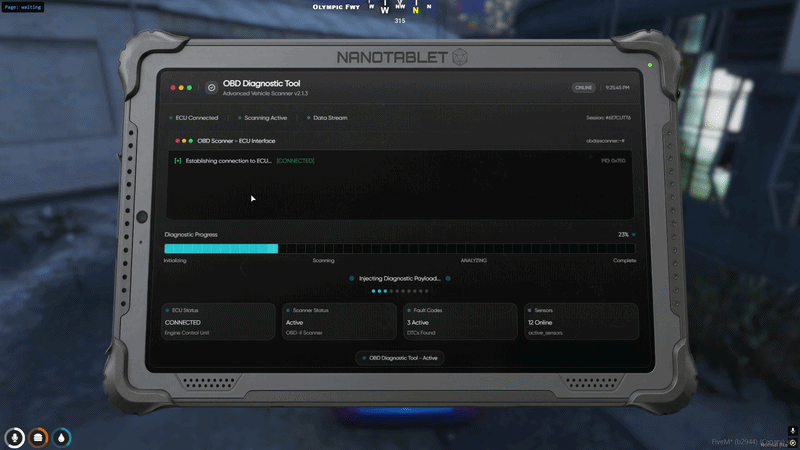Click the Session ID text
Viewport: 800px width, 450px height.
[x=608, y=118]
